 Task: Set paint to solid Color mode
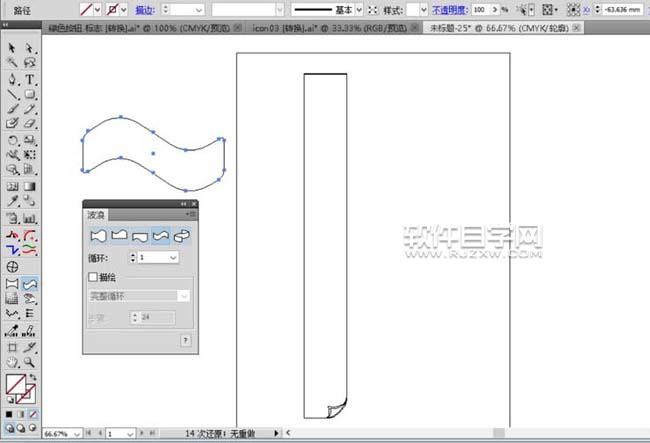[x=9, y=414]
